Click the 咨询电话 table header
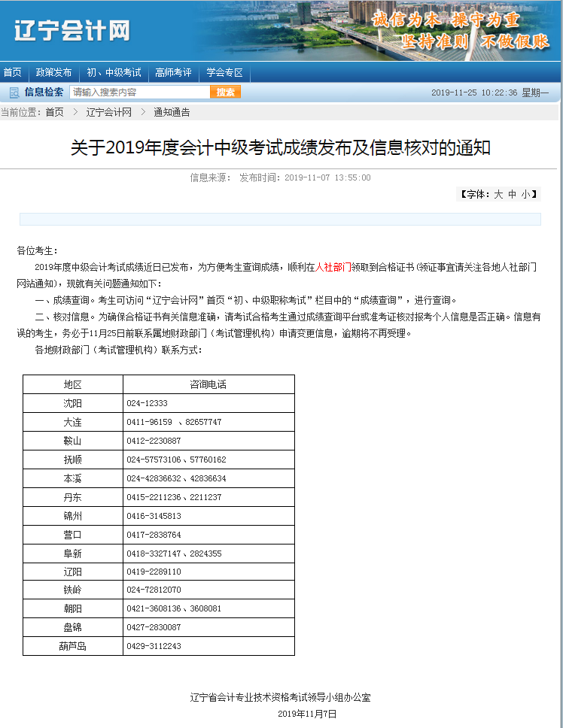Screen dimensions: 563x728 208,384
